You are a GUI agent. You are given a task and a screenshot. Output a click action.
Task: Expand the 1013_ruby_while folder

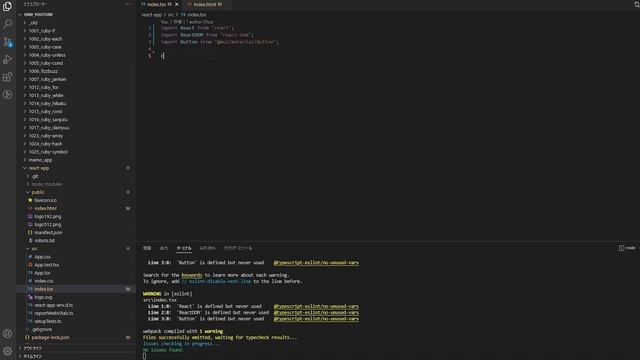coord(46,96)
